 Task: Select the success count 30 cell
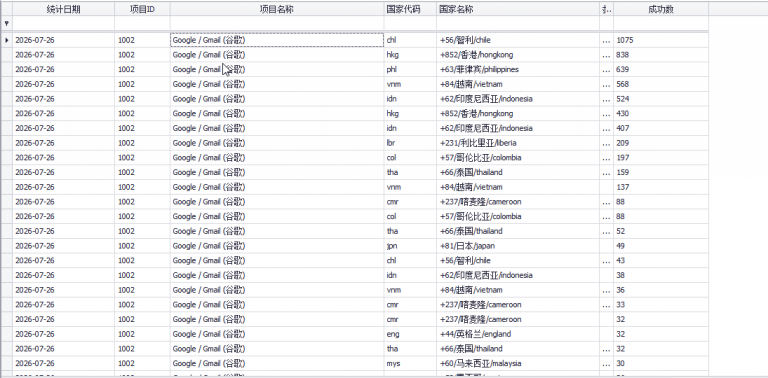[x=661, y=363]
